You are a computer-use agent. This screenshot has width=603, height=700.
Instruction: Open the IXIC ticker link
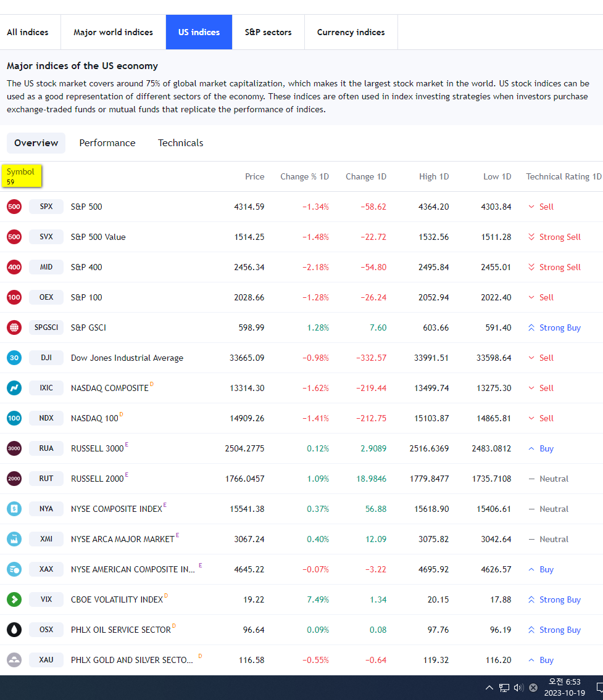pos(46,388)
